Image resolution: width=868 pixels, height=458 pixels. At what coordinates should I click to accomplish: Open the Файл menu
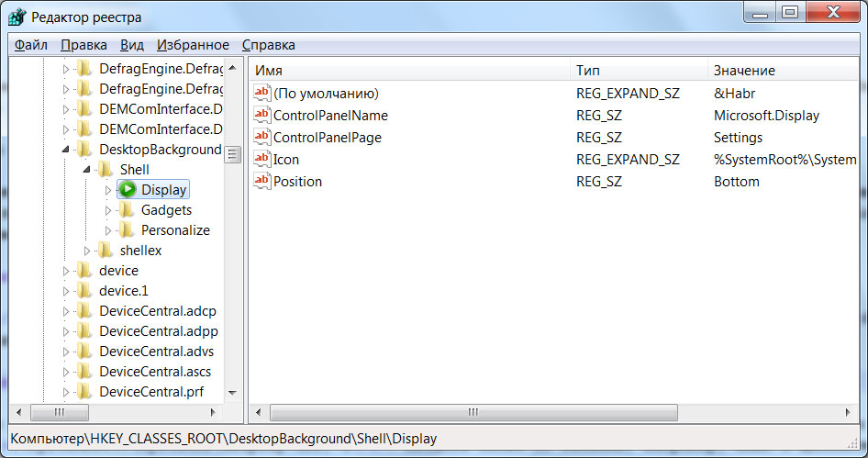tap(31, 45)
